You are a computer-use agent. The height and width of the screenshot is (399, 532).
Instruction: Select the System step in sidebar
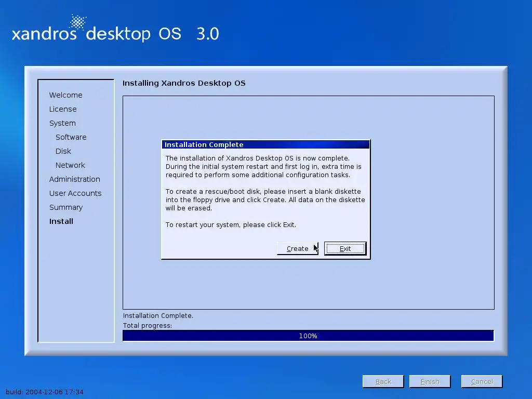pyautogui.click(x=62, y=123)
